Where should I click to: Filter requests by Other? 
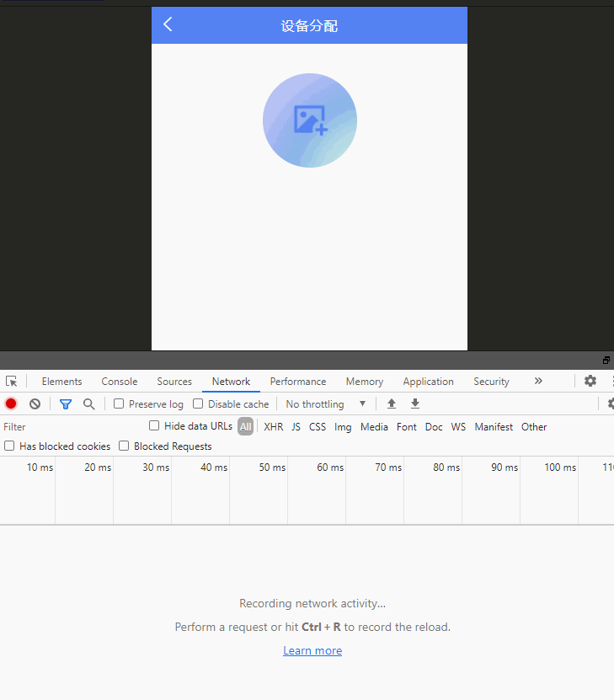534,427
